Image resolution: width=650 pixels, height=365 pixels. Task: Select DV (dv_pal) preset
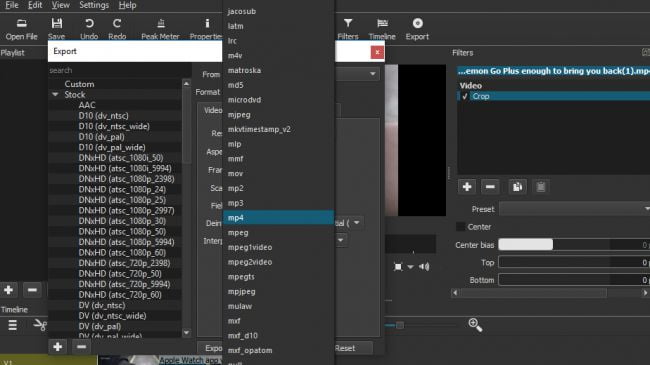coord(99,326)
